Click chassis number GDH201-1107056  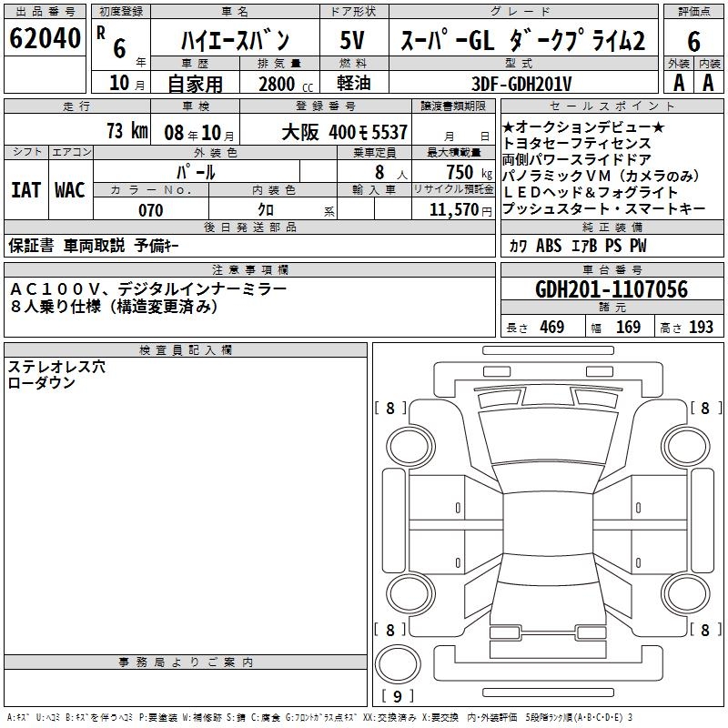pyautogui.click(x=612, y=289)
